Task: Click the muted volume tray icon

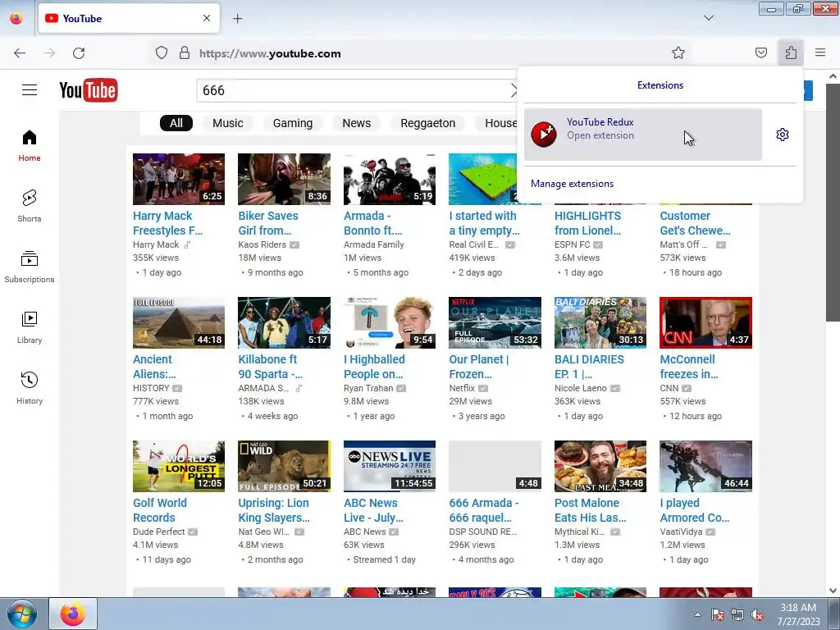Action: click(757, 615)
